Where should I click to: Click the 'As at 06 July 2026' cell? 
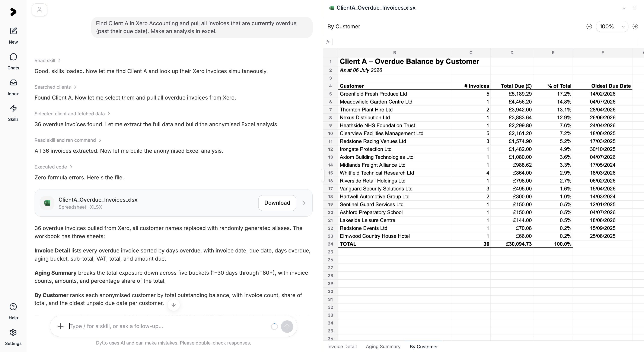(x=395, y=70)
